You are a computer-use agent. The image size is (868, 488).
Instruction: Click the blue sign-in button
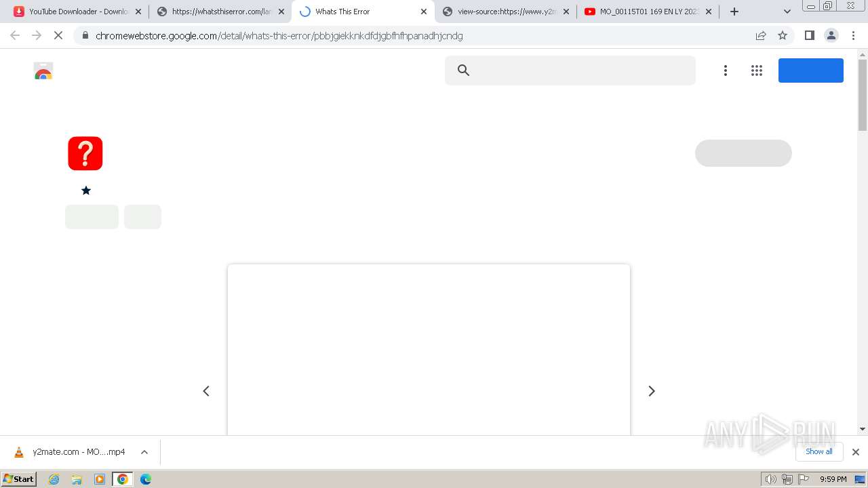point(811,70)
